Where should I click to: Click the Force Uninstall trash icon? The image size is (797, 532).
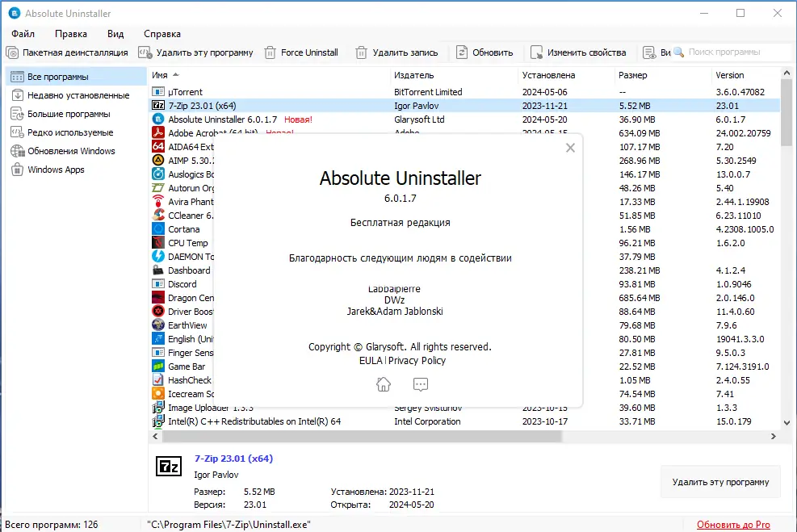[x=271, y=52]
